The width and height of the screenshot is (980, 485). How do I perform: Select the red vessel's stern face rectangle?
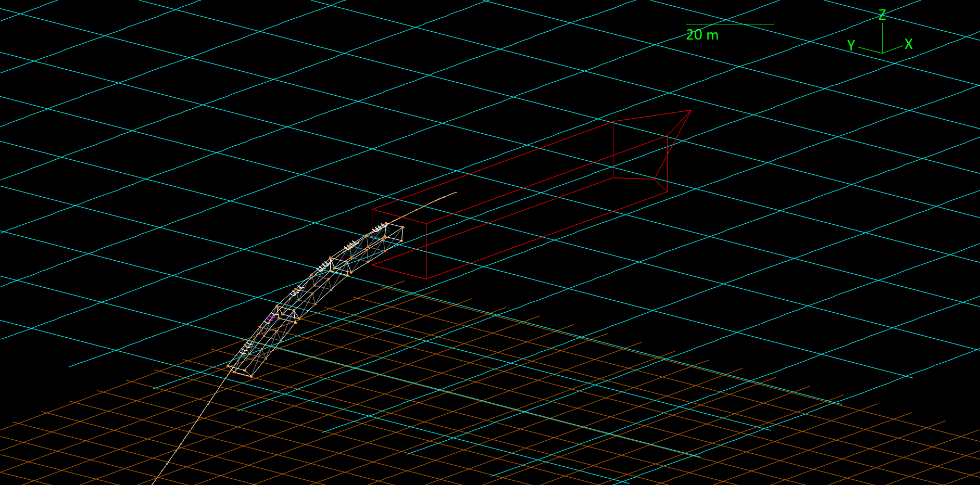click(399, 244)
